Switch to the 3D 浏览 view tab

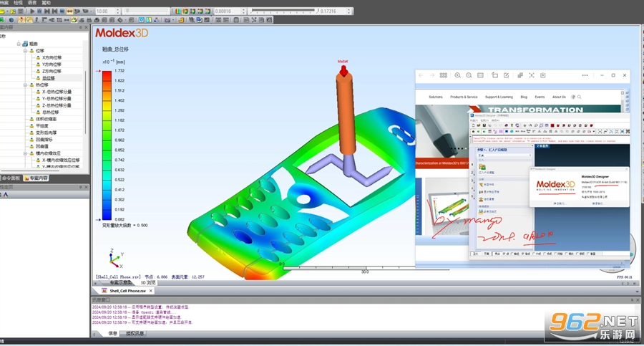(x=148, y=283)
